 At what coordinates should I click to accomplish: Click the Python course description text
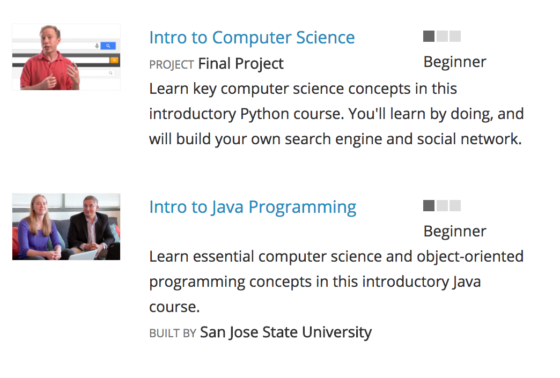pos(336,114)
